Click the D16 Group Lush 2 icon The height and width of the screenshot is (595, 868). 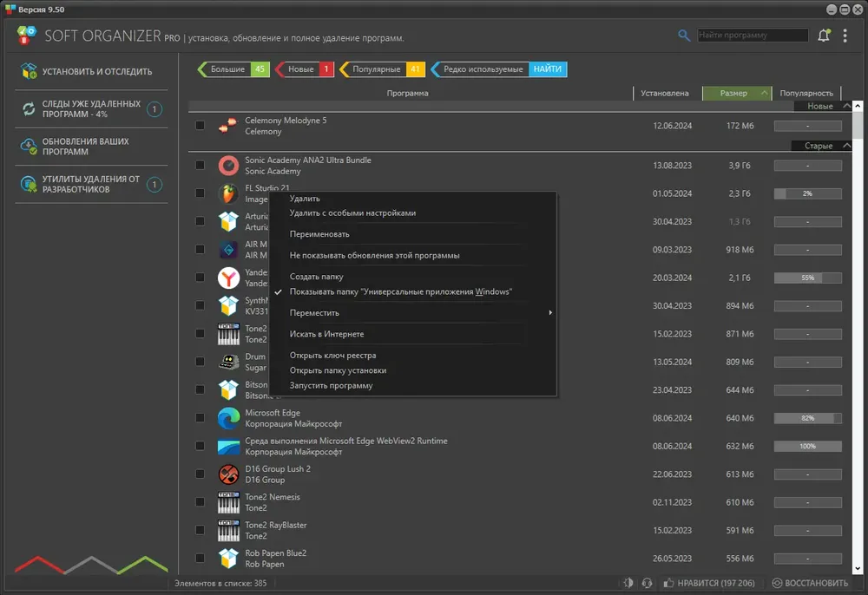click(228, 474)
